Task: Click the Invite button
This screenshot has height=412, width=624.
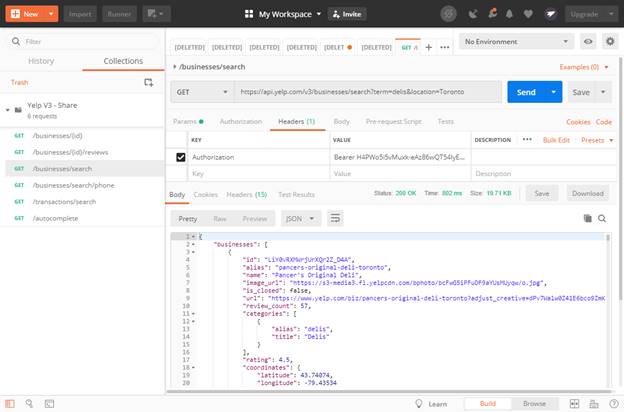Action: (347, 14)
